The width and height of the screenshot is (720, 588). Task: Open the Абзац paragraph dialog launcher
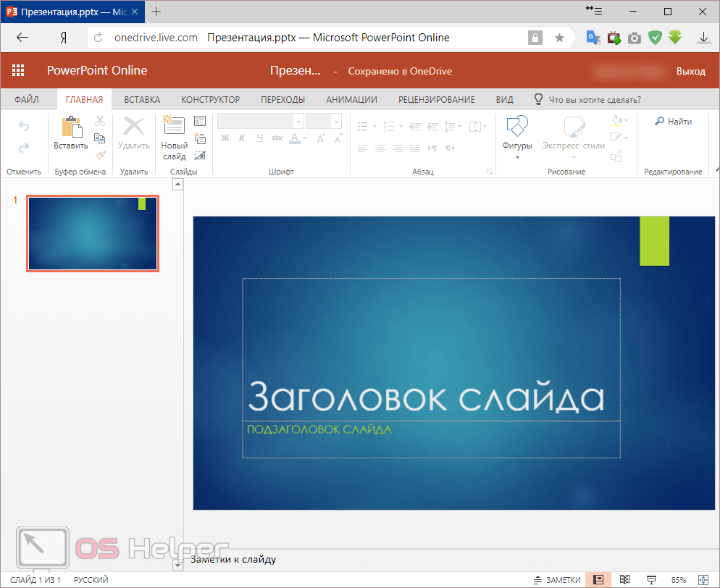coord(490,172)
